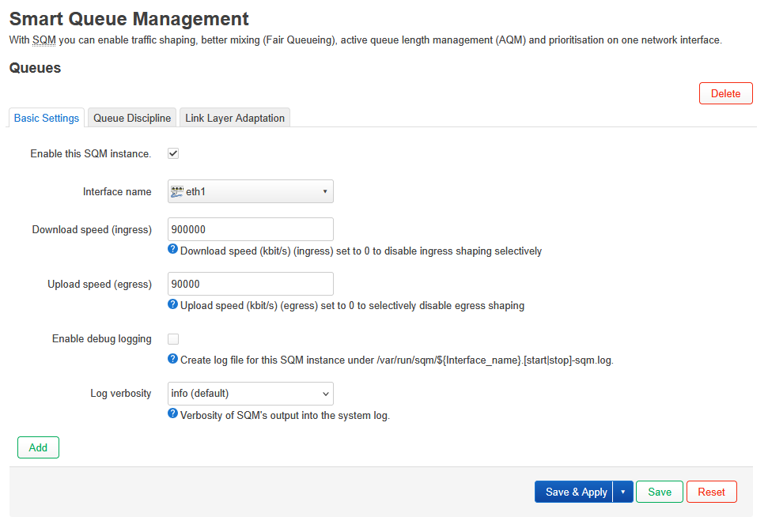The height and width of the screenshot is (532, 768).
Task: Switch to the Queue Discipline tab
Action: (x=132, y=118)
